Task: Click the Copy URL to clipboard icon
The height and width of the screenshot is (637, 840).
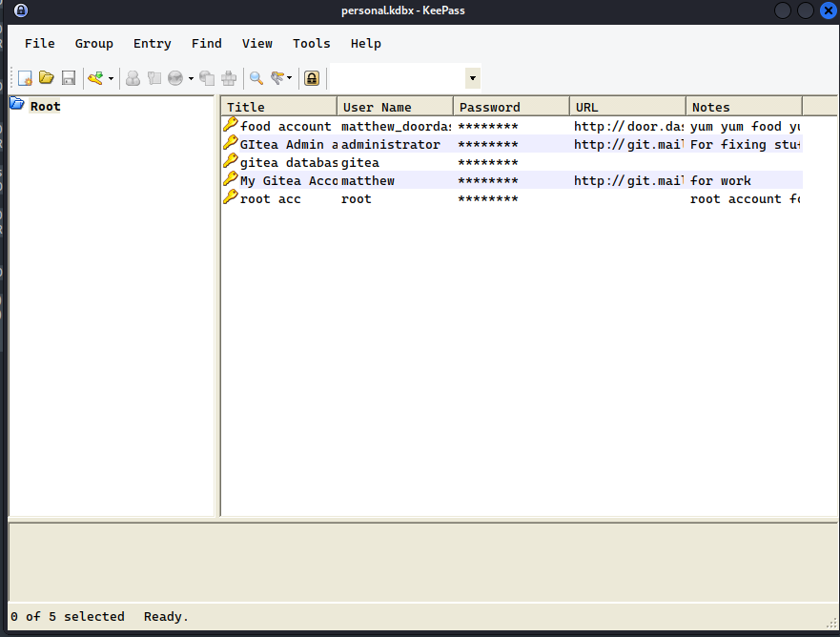Action: tap(207, 78)
